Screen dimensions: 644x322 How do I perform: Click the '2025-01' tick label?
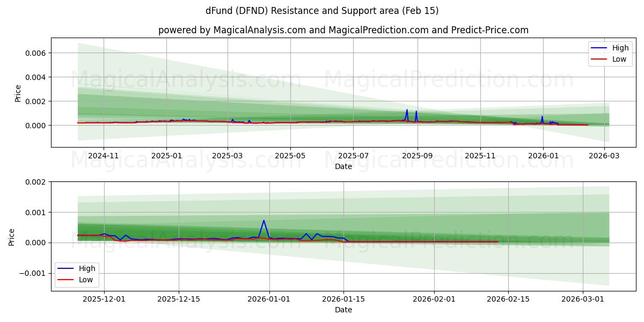(x=166, y=156)
